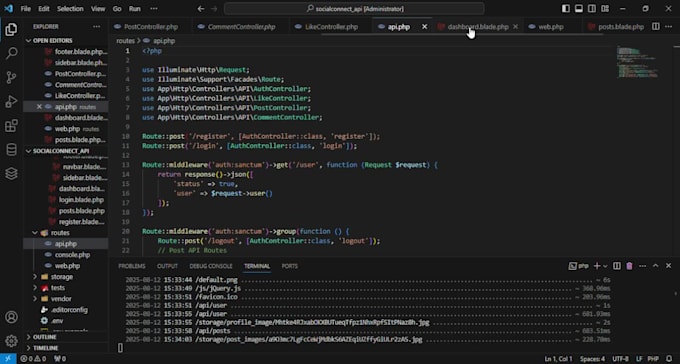Open the View menu
This screenshot has height=364, width=680.
(x=98, y=9)
